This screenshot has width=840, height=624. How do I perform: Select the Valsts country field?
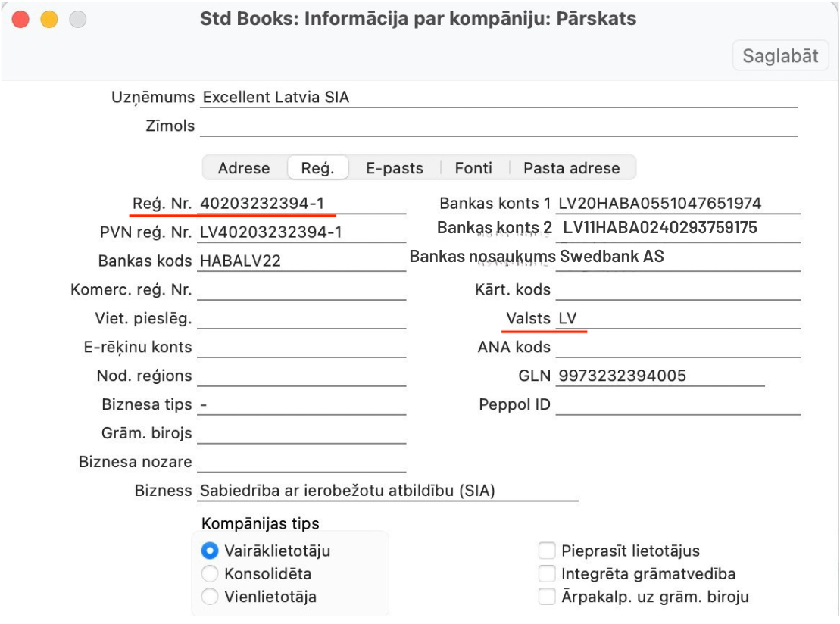(x=677, y=319)
